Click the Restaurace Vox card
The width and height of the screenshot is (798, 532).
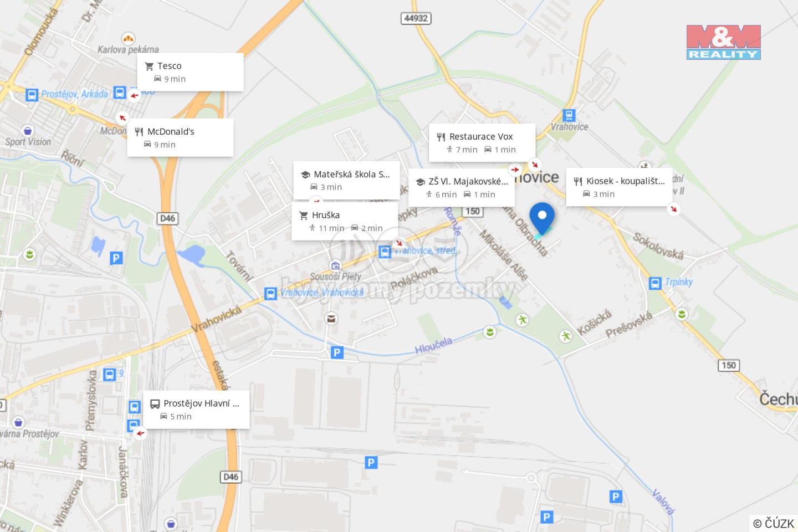pyautogui.click(x=482, y=142)
